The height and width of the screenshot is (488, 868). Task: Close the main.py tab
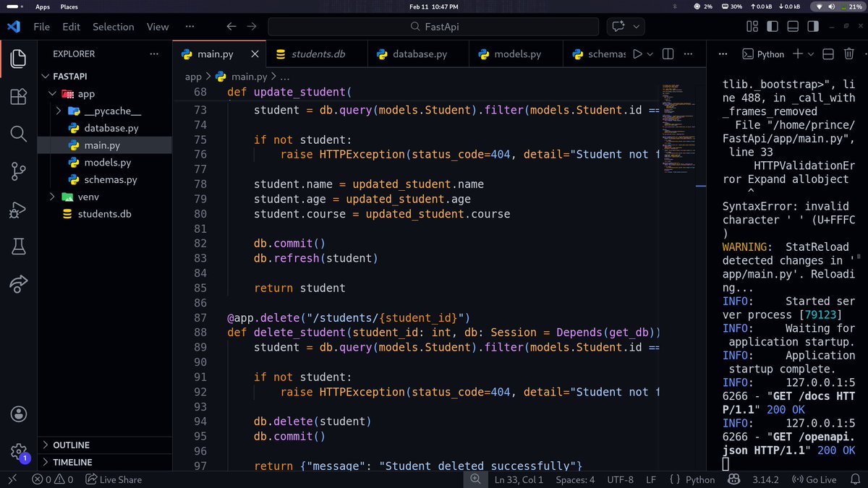point(255,54)
